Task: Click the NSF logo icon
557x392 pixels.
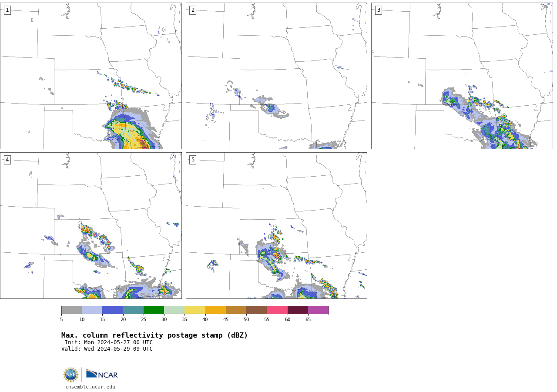Action: pyautogui.click(x=71, y=375)
